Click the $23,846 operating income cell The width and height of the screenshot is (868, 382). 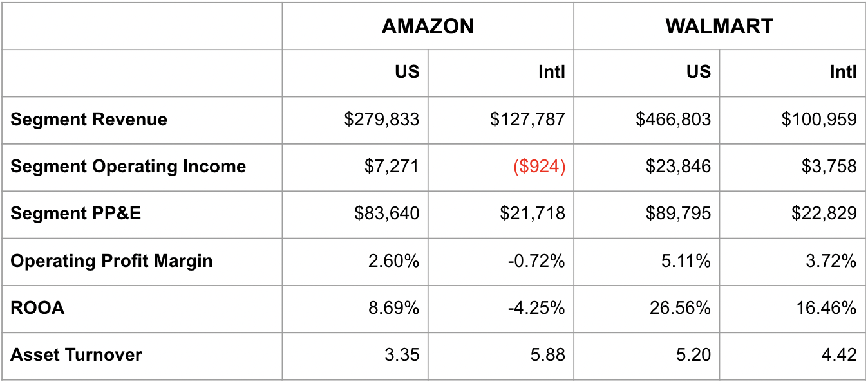pos(679,167)
